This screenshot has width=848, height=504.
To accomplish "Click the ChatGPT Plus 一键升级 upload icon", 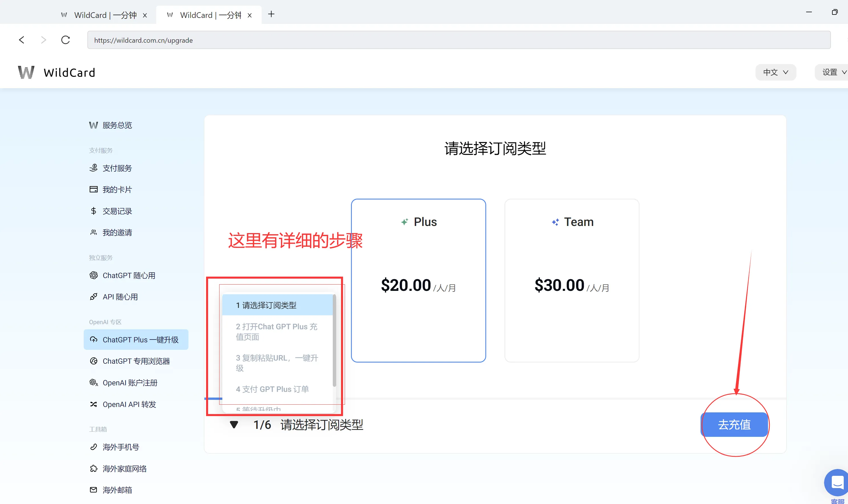I will pyautogui.click(x=93, y=340).
